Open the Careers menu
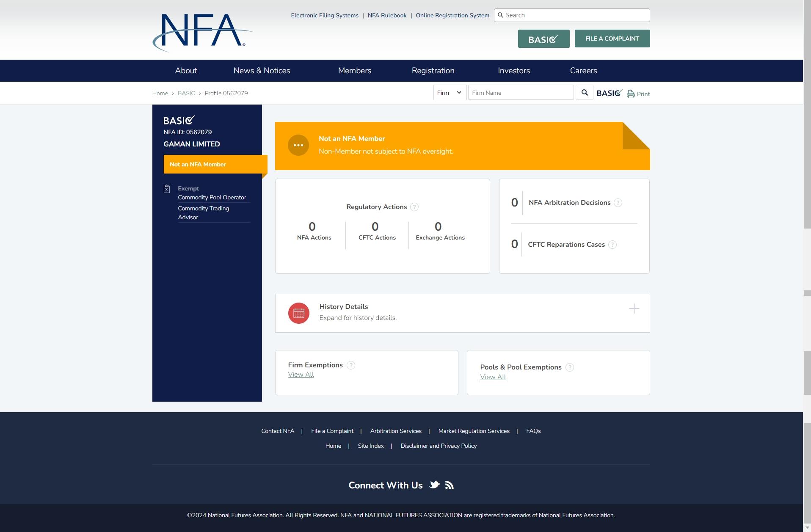The height and width of the screenshot is (532, 811). [584, 71]
